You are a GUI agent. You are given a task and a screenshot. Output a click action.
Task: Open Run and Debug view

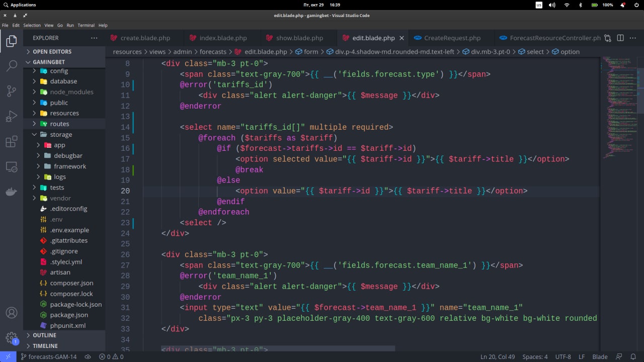pos(11,117)
